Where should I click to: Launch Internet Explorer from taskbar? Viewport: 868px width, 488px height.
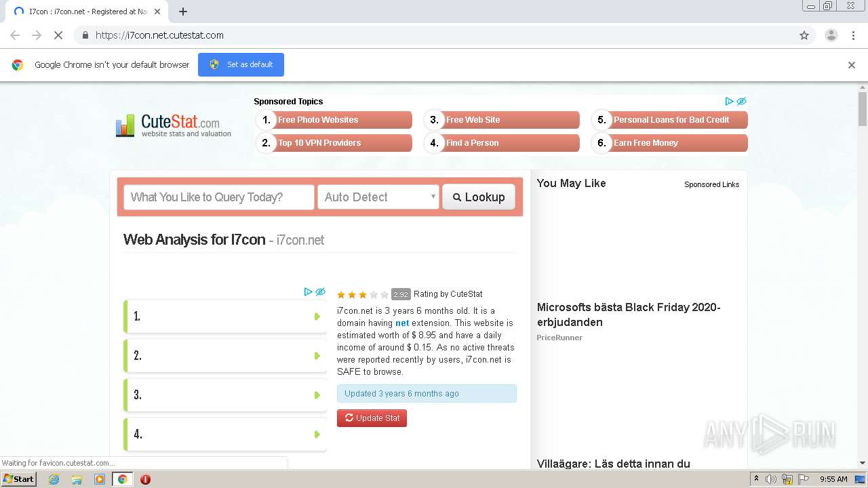[x=54, y=479]
